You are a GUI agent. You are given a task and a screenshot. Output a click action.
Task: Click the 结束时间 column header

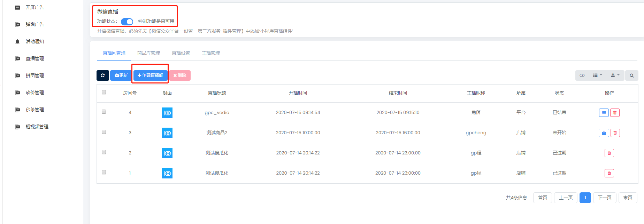click(398, 93)
